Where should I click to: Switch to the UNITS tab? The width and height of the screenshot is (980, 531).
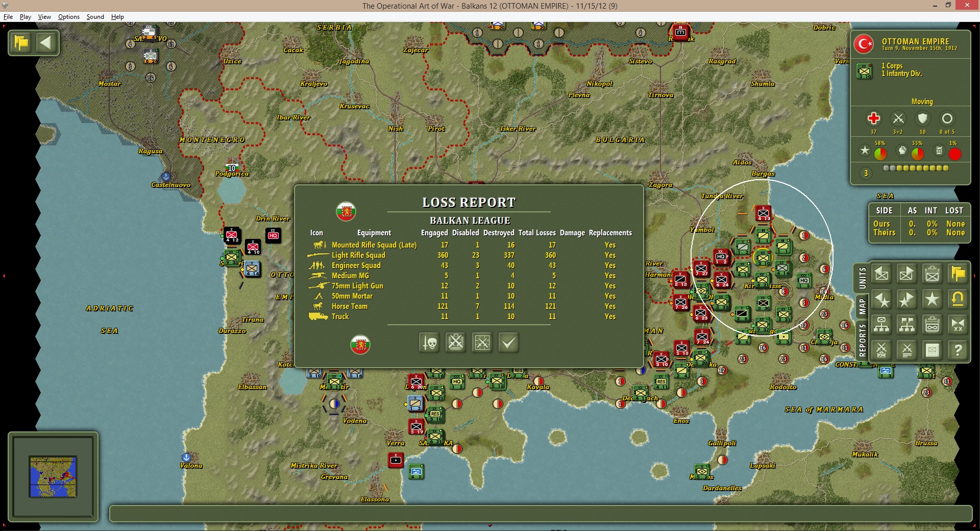pos(862,278)
